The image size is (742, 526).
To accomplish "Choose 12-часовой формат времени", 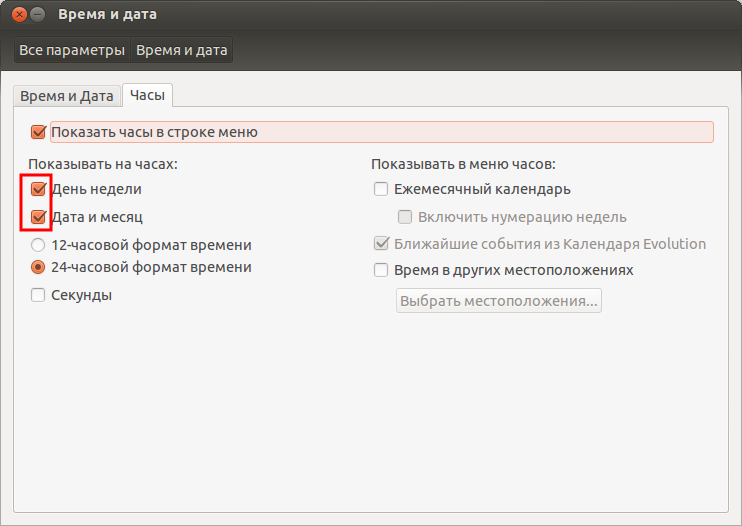I will 39,245.
